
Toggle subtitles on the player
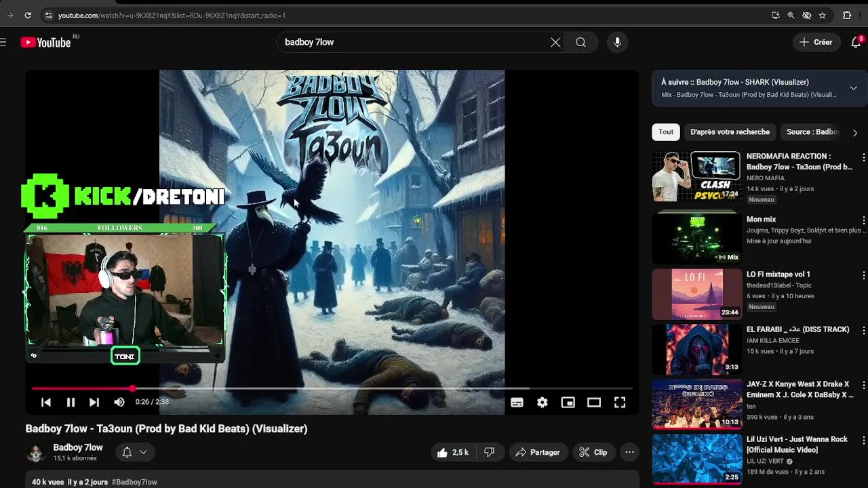(517, 403)
